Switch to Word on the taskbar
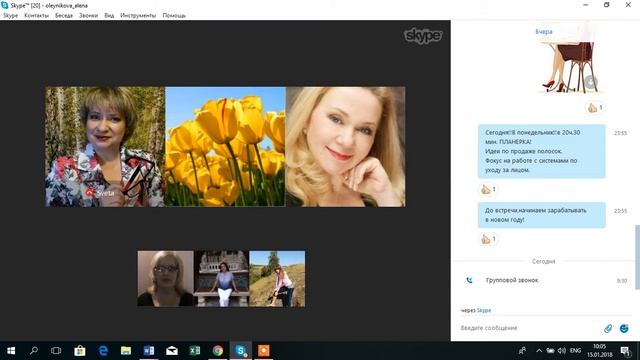640x360 pixels. click(x=149, y=351)
